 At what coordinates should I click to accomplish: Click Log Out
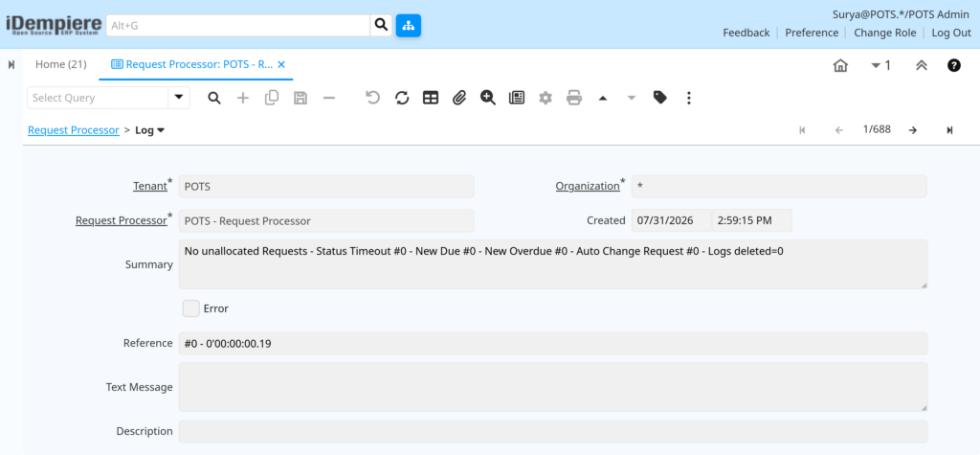click(x=951, y=33)
